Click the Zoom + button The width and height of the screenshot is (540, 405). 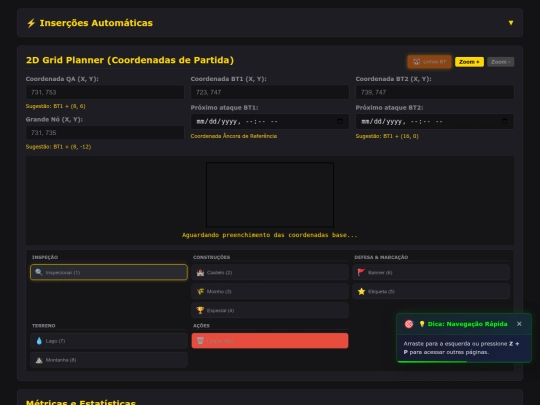tap(469, 62)
